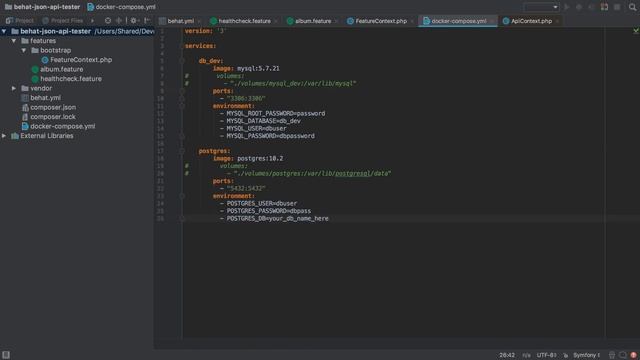Click the red error indicator in status bar
Image resolution: width=640 pixels, height=360 pixels.
(x=633, y=355)
